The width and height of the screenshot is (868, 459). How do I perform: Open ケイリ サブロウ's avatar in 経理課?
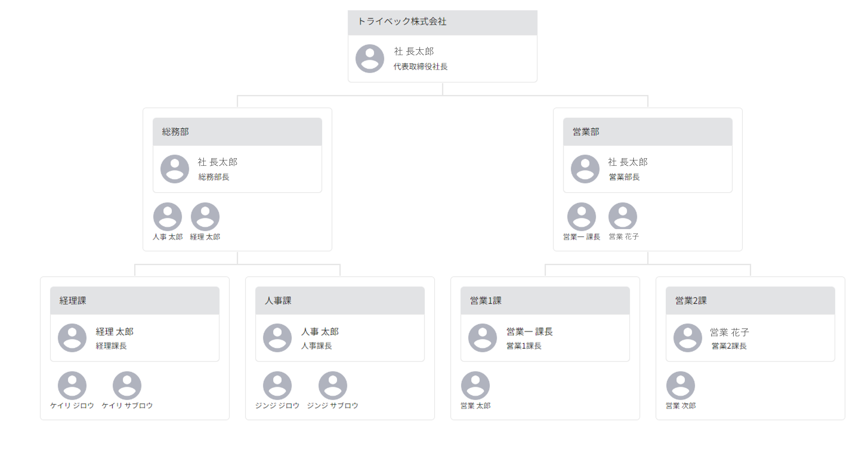pos(127,386)
